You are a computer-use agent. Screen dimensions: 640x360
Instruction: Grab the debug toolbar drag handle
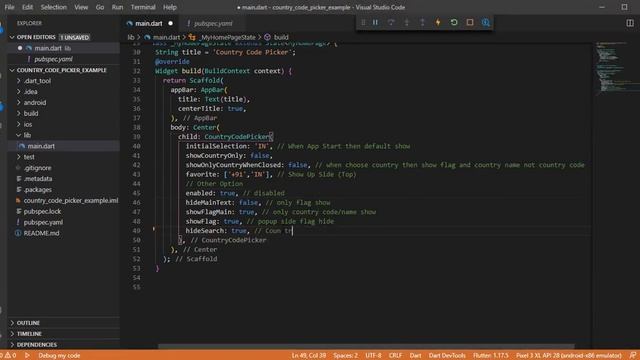click(363, 22)
